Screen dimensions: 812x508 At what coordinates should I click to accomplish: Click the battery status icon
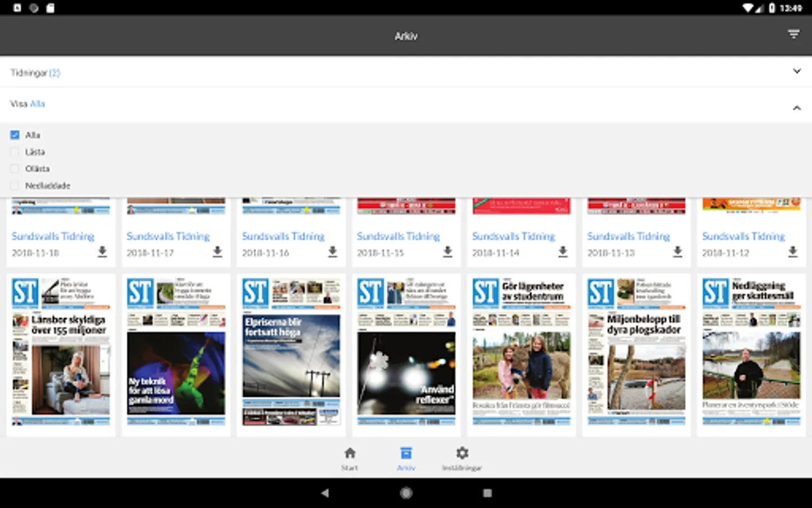click(x=771, y=8)
